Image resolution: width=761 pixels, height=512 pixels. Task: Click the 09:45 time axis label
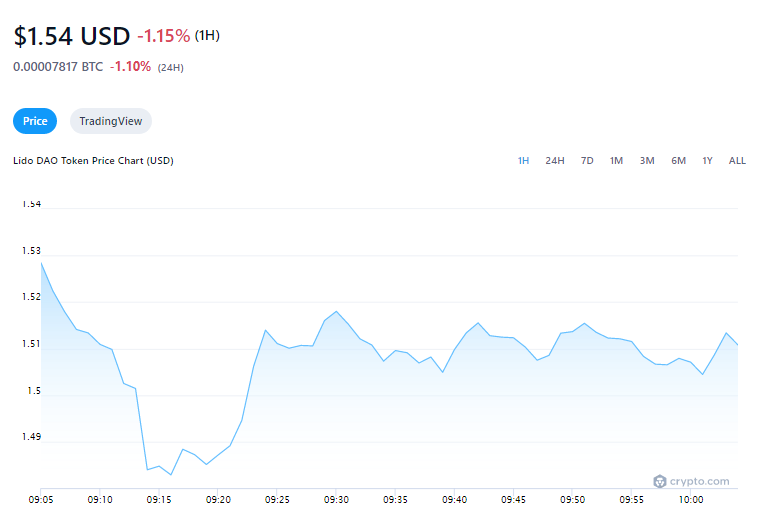coord(513,499)
